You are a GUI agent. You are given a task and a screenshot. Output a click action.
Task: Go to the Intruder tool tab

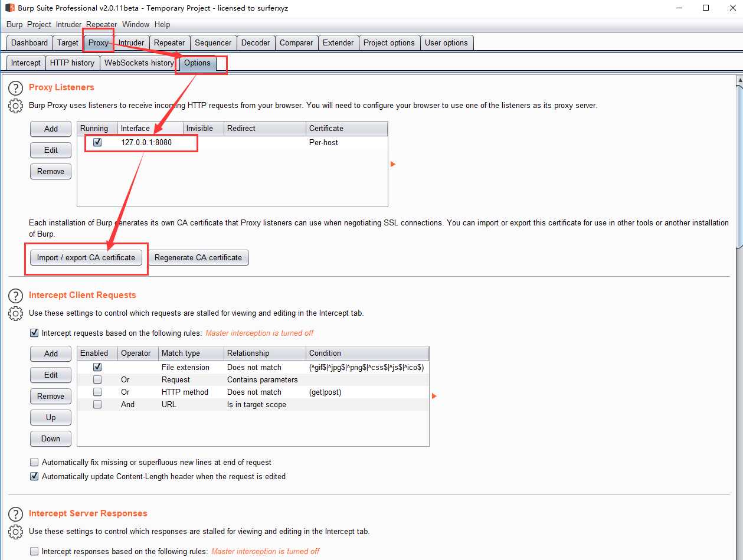coord(132,42)
